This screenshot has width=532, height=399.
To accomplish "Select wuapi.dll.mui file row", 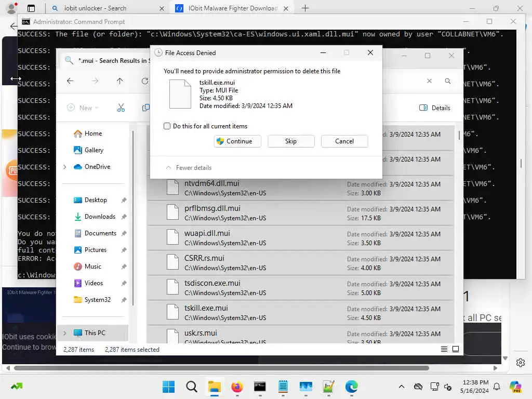I will tap(301, 238).
